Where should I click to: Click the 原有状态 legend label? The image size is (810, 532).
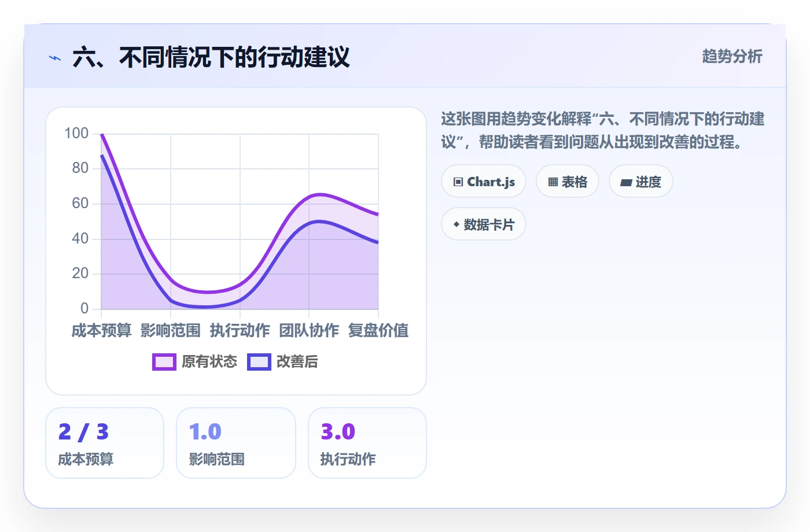[x=209, y=362]
